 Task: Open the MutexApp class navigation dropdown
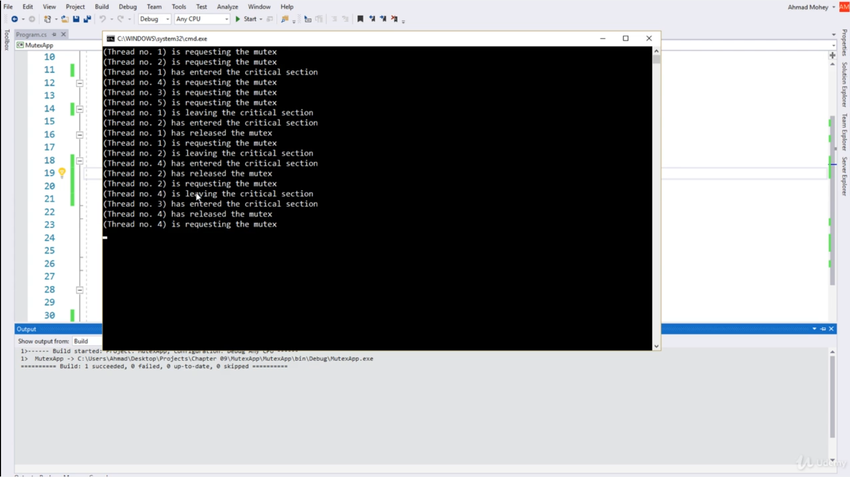point(60,45)
